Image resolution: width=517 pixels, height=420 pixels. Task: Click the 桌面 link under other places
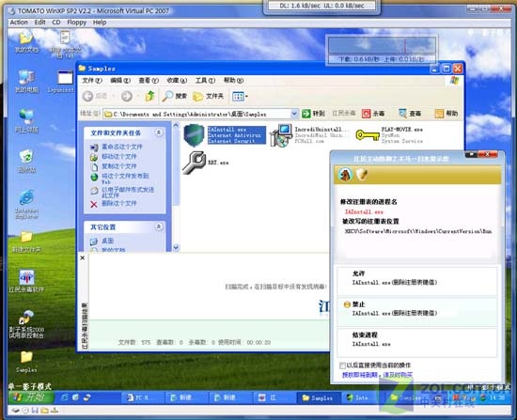[x=108, y=241]
